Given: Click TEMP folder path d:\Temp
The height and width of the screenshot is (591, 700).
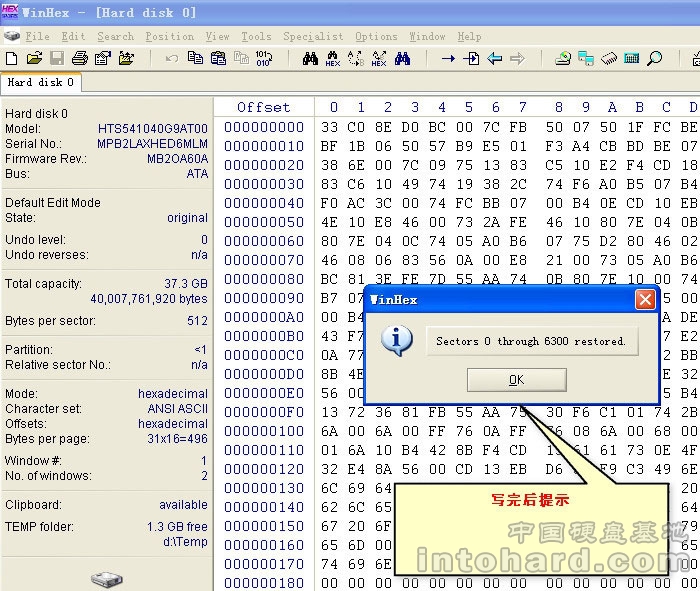Looking at the screenshot, I should (185, 542).
